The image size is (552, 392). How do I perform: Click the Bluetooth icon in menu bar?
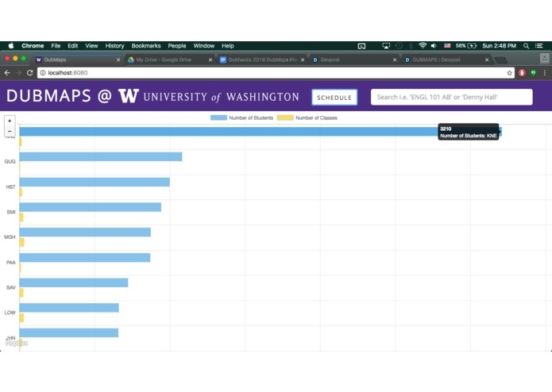coord(411,46)
